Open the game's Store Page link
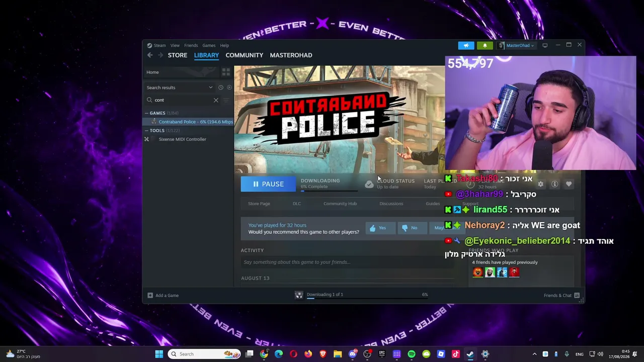 pos(259,204)
